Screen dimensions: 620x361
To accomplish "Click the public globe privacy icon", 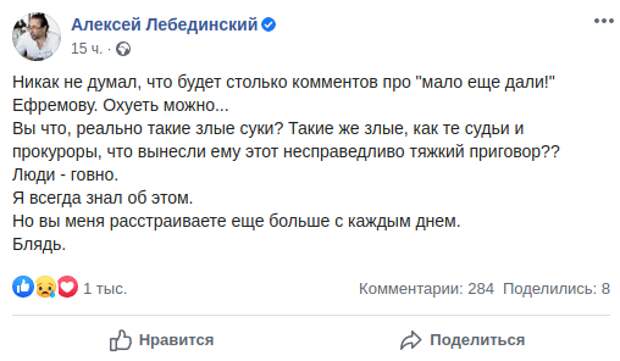I will tap(123, 49).
